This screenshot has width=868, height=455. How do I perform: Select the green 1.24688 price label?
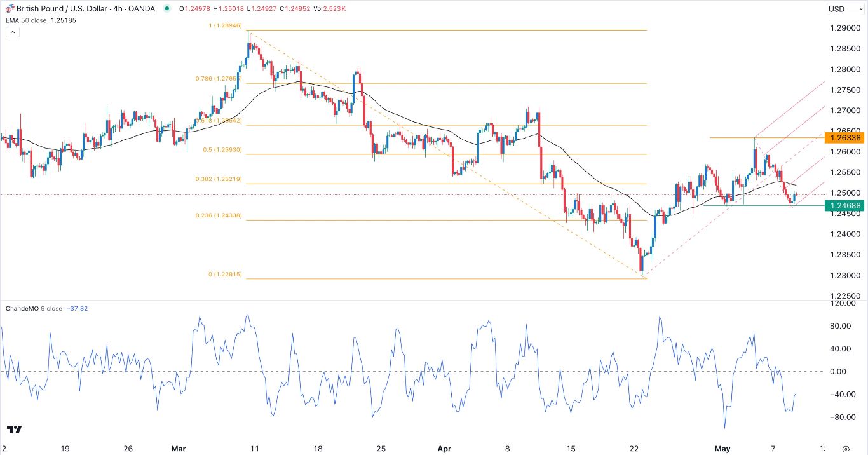[845, 205]
